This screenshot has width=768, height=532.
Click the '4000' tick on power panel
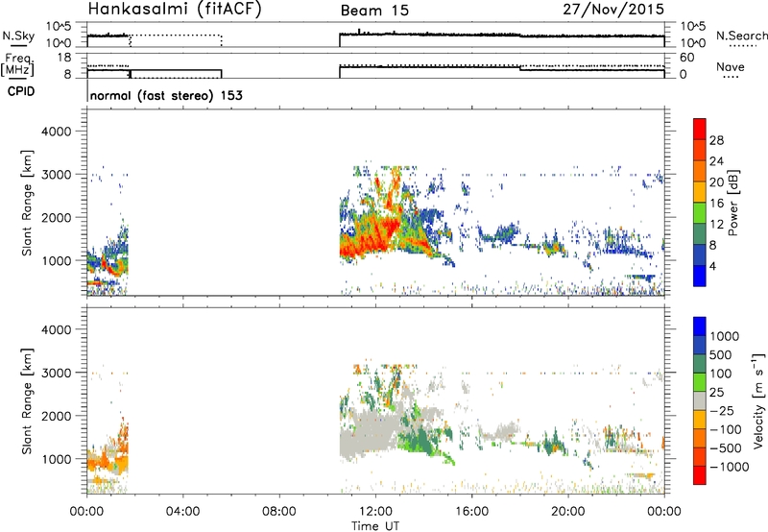point(57,132)
